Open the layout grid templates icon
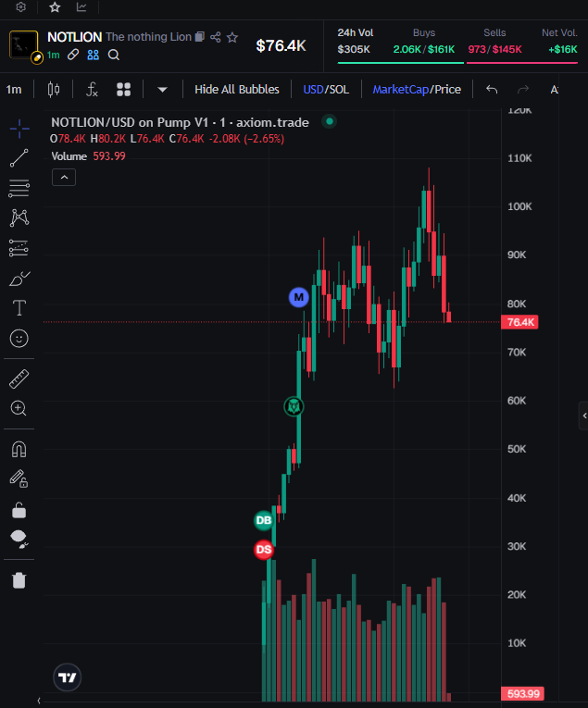The image size is (588, 708). click(123, 90)
